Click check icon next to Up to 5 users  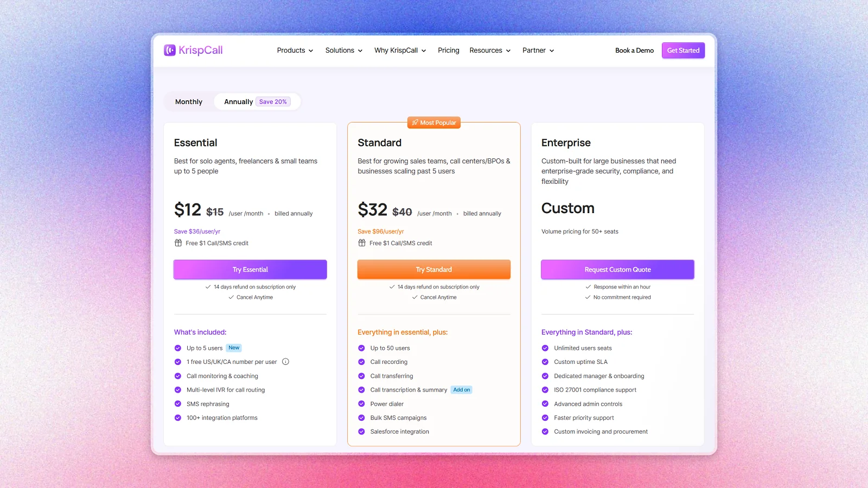click(177, 348)
